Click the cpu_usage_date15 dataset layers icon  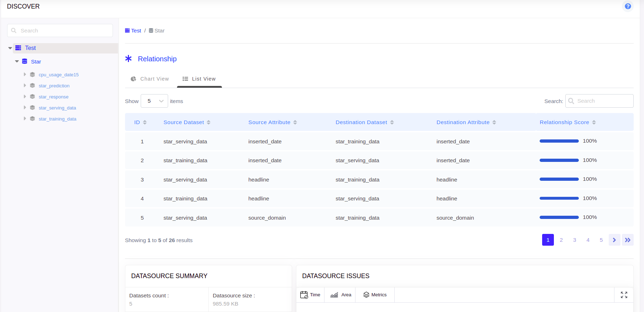click(x=32, y=75)
